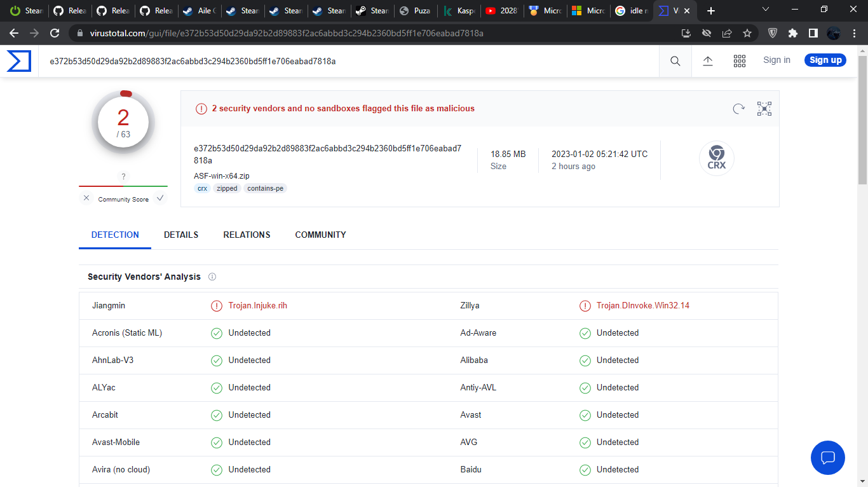868x487 pixels.
Task: Go back with the browser back arrow
Action: pyautogui.click(x=14, y=33)
